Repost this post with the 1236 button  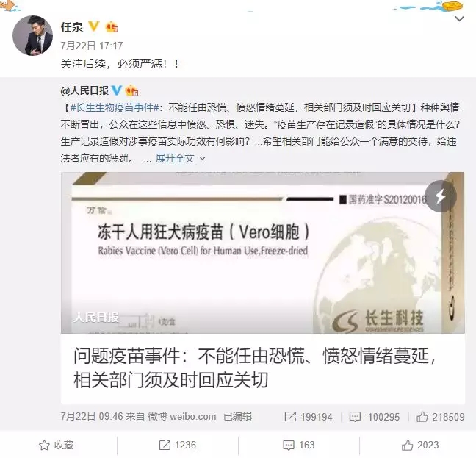tap(178, 445)
